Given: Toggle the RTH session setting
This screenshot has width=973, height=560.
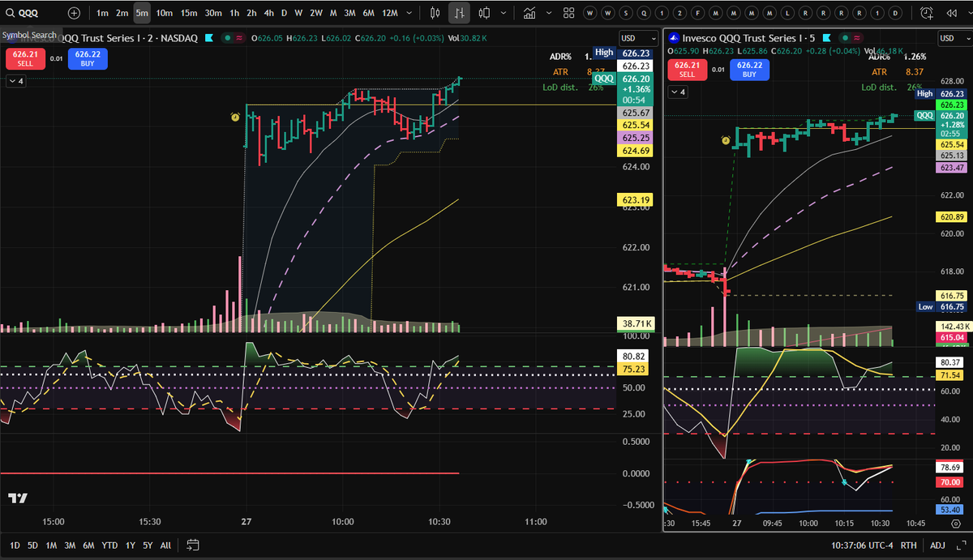Looking at the screenshot, I should 910,545.
